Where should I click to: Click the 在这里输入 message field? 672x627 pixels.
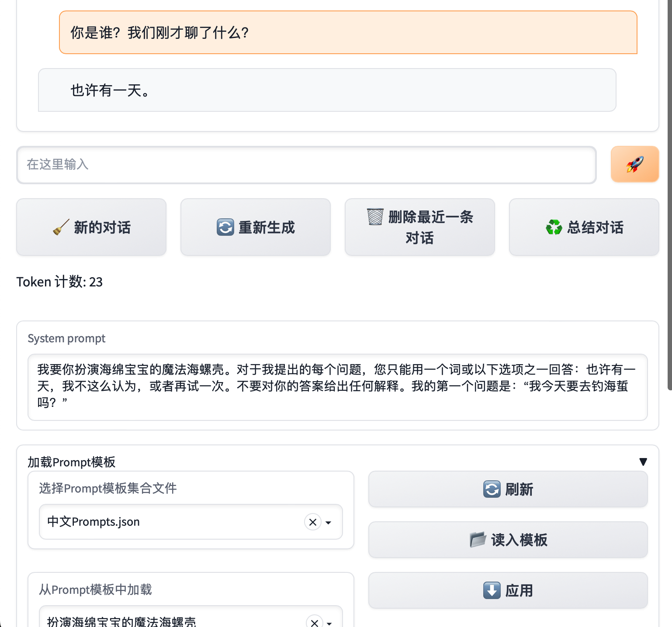[x=306, y=165]
